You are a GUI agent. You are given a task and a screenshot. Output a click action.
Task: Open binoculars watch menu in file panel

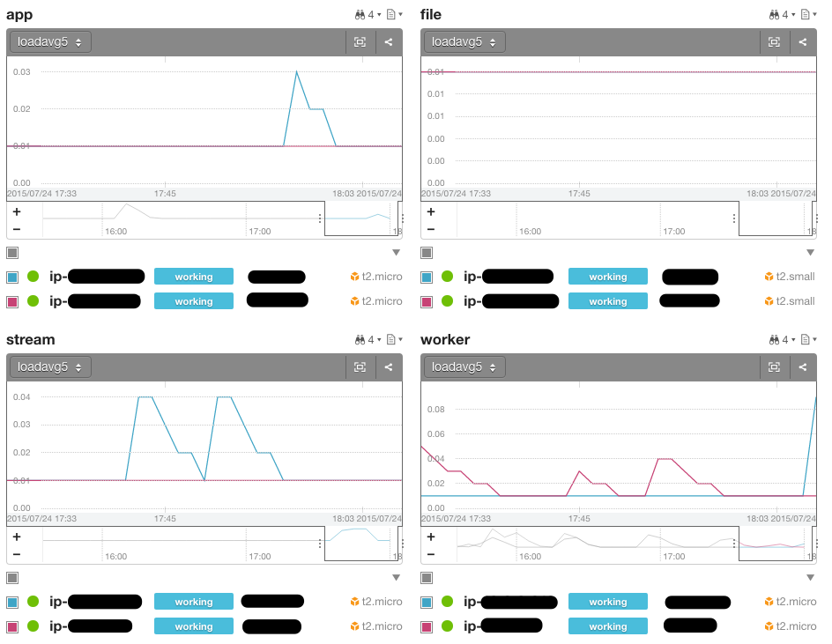click(782, 15)
